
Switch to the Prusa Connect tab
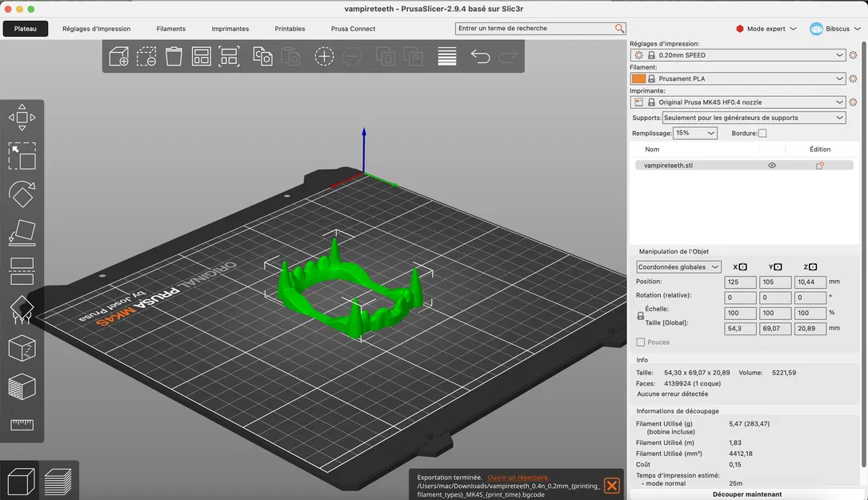[x=353, y=29]
